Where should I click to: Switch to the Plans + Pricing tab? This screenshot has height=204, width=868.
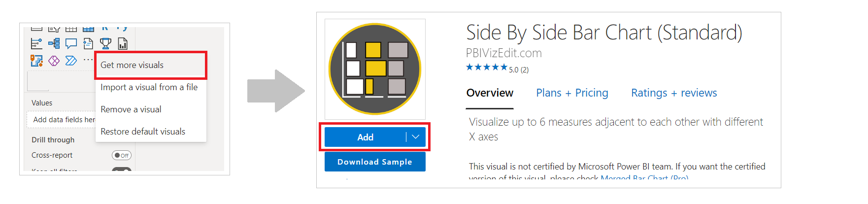point(572,93)
